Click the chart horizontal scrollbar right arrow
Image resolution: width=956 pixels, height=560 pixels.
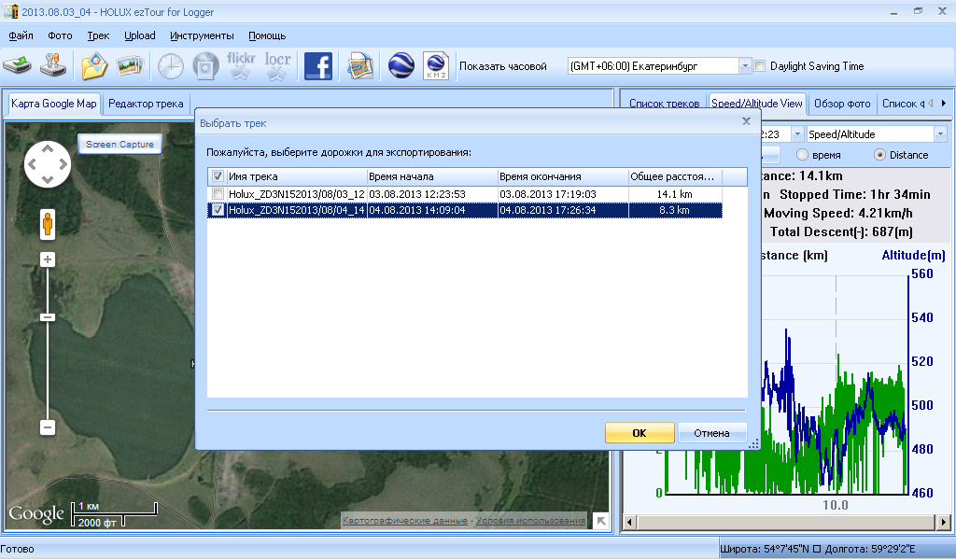coord(944,522)
